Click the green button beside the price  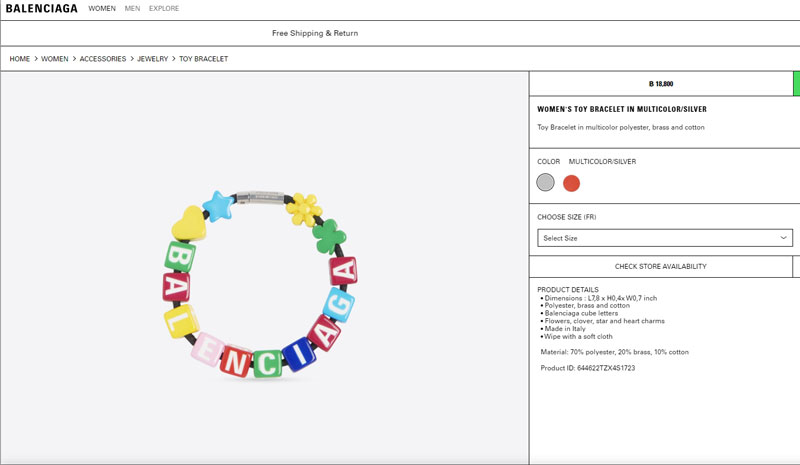pos(796,84)
